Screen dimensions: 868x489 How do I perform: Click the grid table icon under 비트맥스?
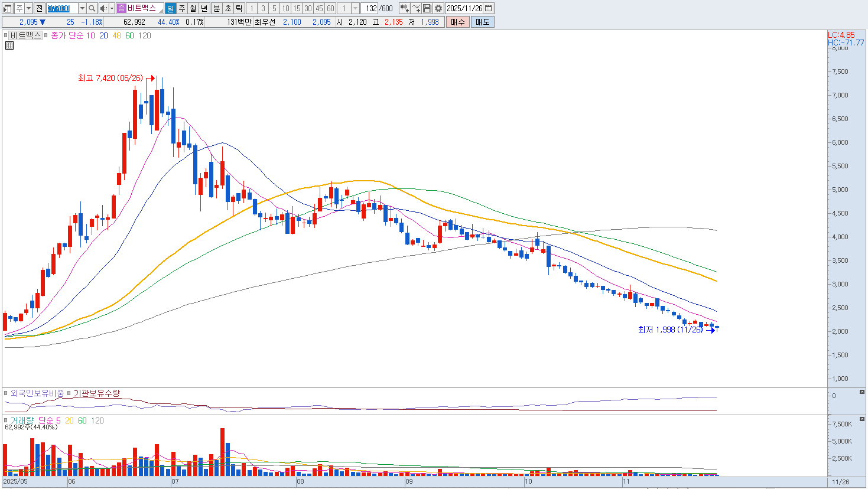tap(9, 45)
